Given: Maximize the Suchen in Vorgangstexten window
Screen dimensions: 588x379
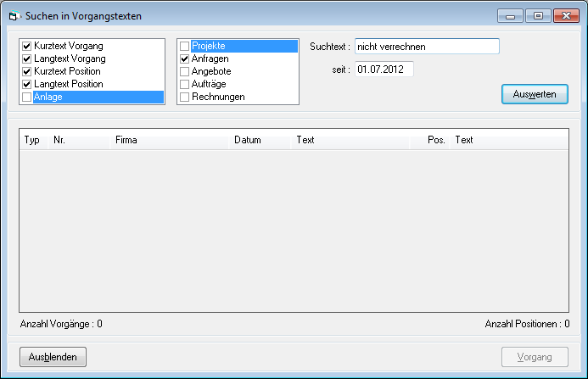Looking at the screenshot, I should [x=537, y=16].
